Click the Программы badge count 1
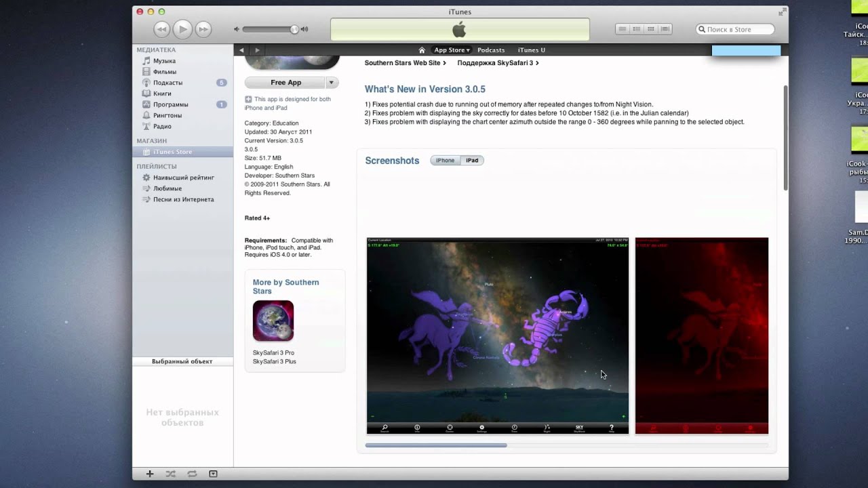Viewport: 868px width, 488px height. [221, 104]
